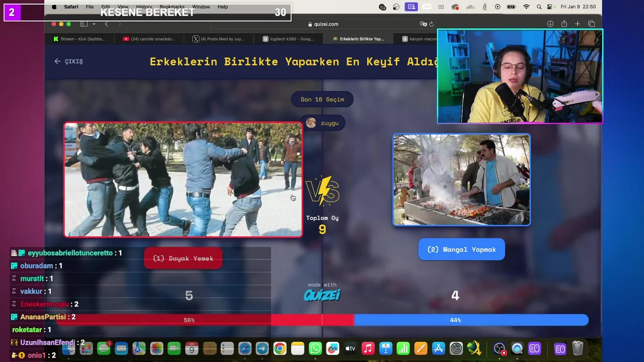Open Numbers from the Dock

tap(404, 348)
